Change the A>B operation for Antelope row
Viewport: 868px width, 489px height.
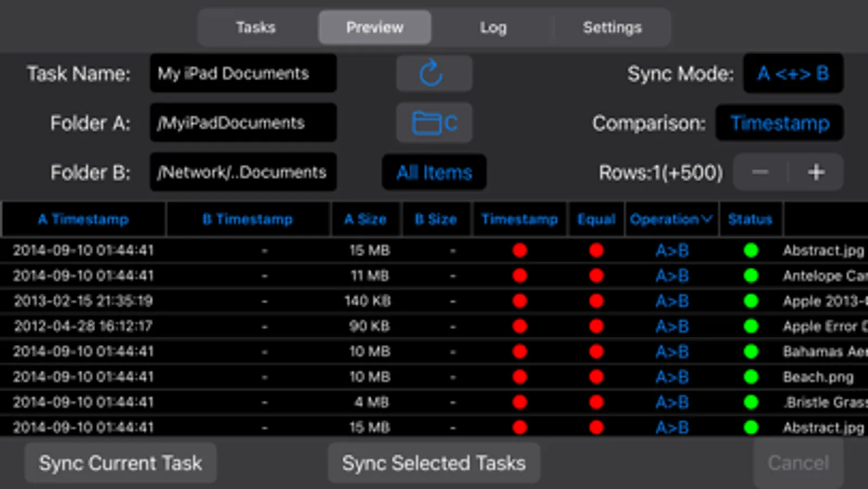(672, 275)
